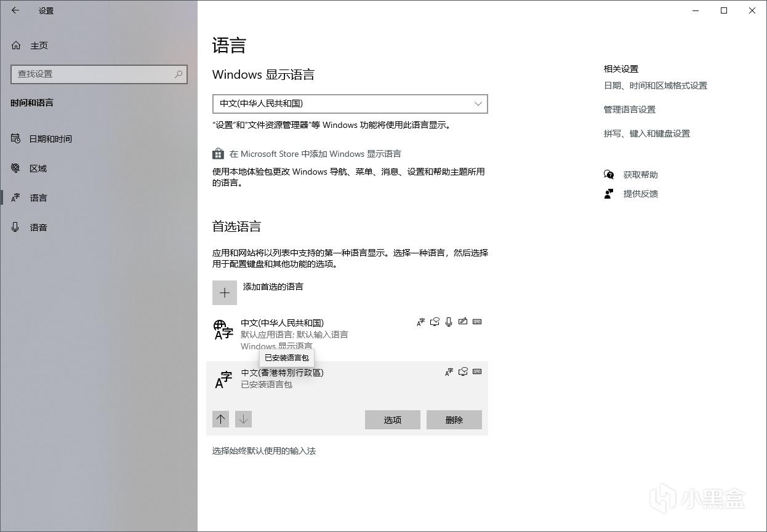Click the move down arrow button
Image resolution: width=767 pixels, height=532 pixels.
click(x=243, y=419)
